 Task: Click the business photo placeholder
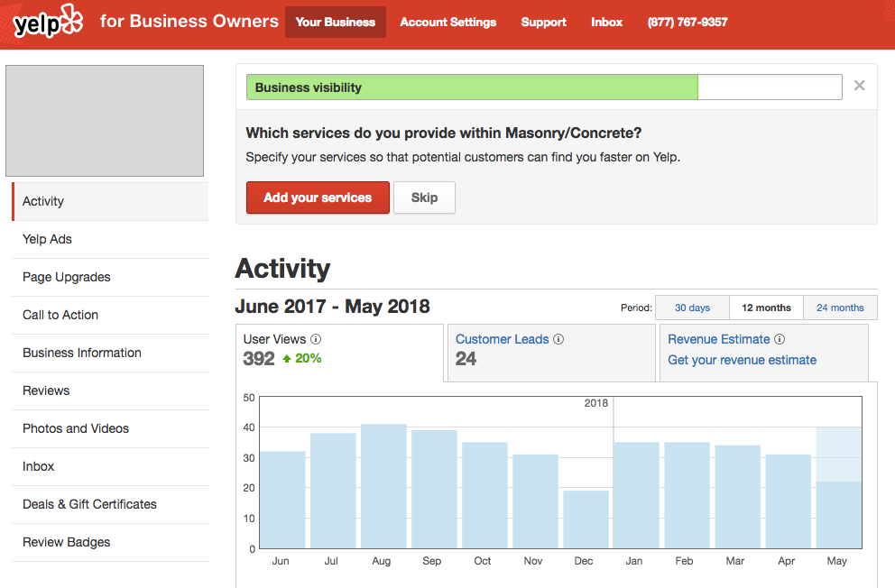[105, 120]
